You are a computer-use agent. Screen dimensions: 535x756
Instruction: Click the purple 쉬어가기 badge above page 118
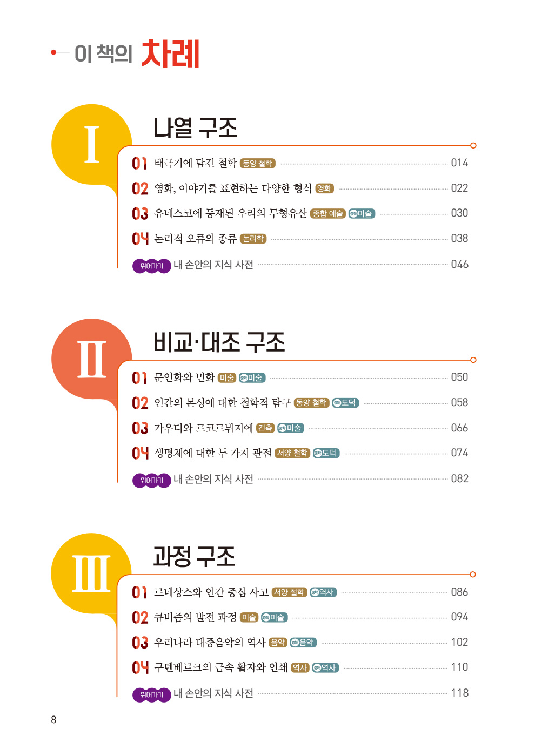coord(152,694)
